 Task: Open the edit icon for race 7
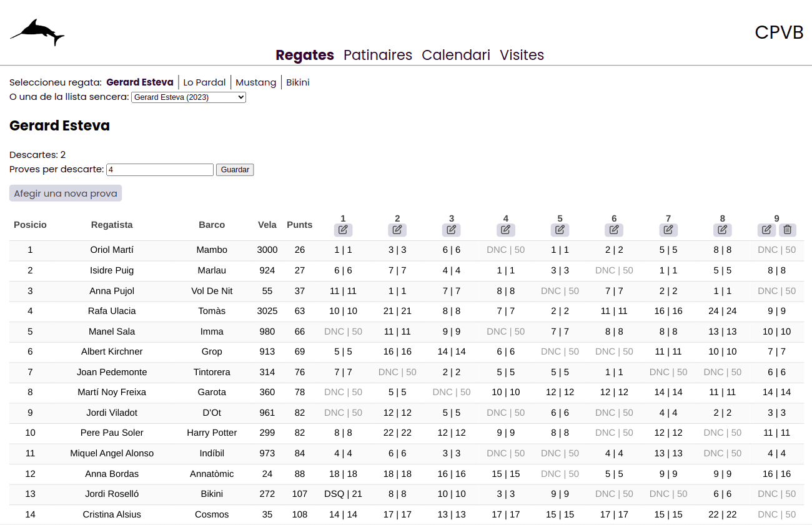668,230
